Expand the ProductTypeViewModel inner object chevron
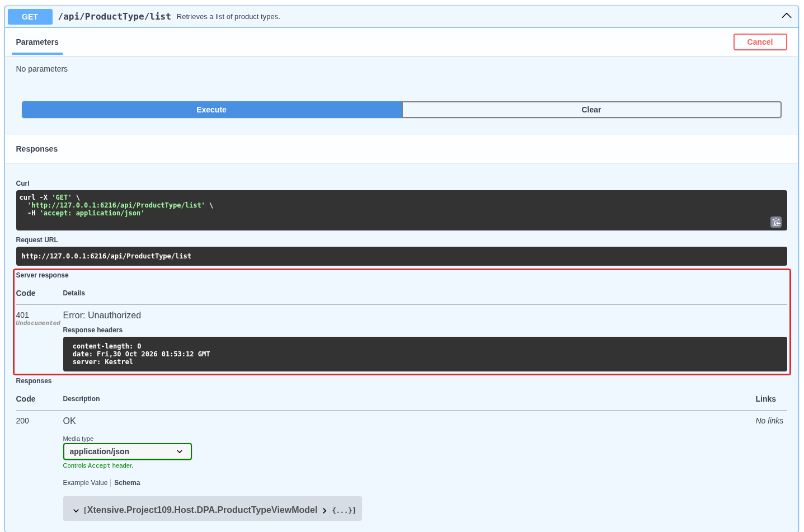 (x=325, y=510)
